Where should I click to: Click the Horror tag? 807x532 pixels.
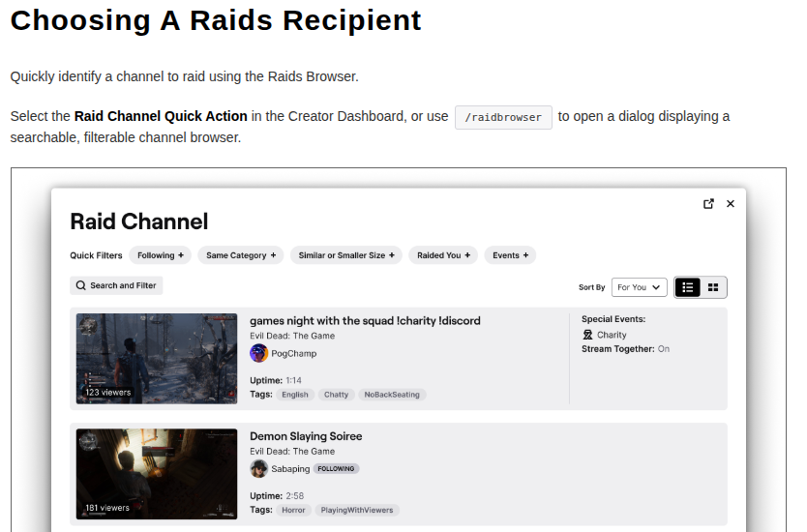coord(293,510)
